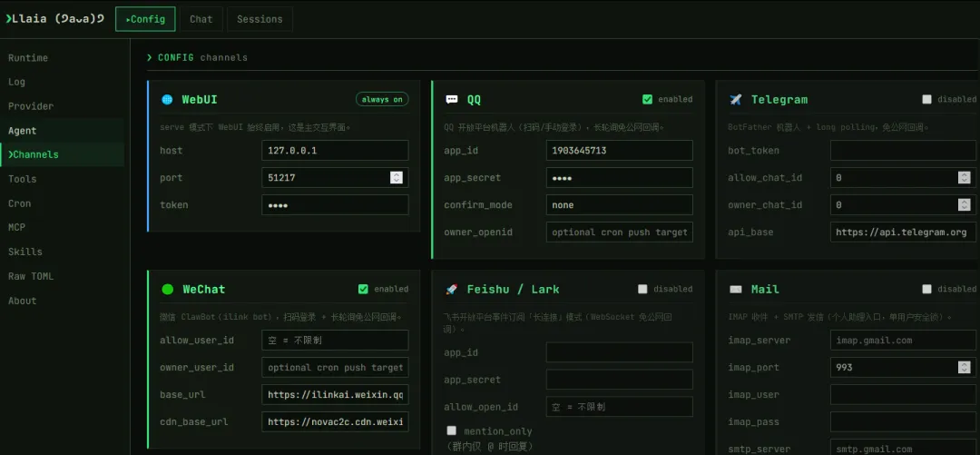The height and width of the screenshot is (455, 980).
Task: Adjust the allow_chat_id stepper arrows
Action: point(964,178)
